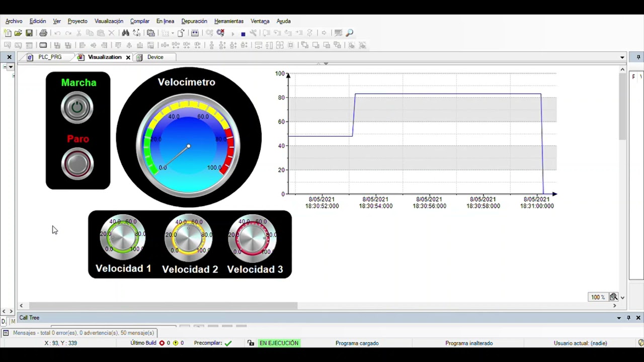Click the lock icon in status bar
Image resolution: width=644 pixels, height=362 pixels.
click(251, 343)
